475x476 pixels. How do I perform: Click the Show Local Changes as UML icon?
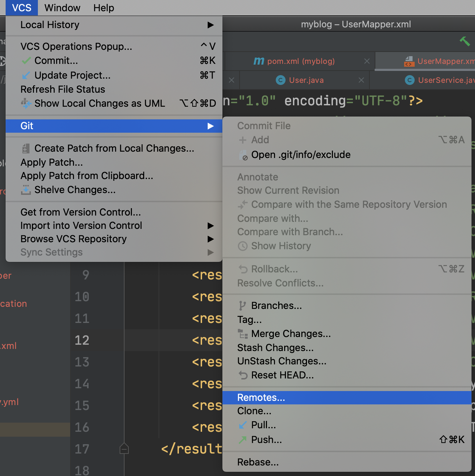point(26,103)
